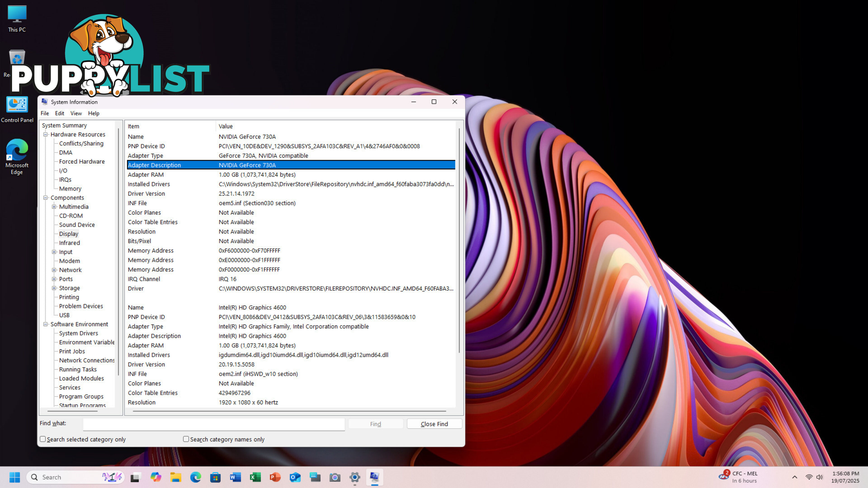Viewport: 868px width, 488px height.
Task: Select Conflicts/Sharing tree item
Action: [x=81, y=143]
